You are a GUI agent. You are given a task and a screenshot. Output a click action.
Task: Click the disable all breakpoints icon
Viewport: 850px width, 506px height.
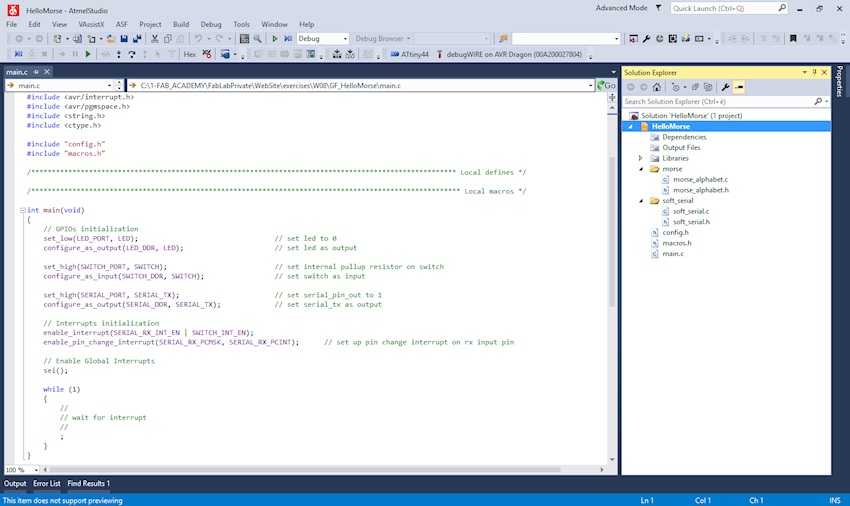207,54
